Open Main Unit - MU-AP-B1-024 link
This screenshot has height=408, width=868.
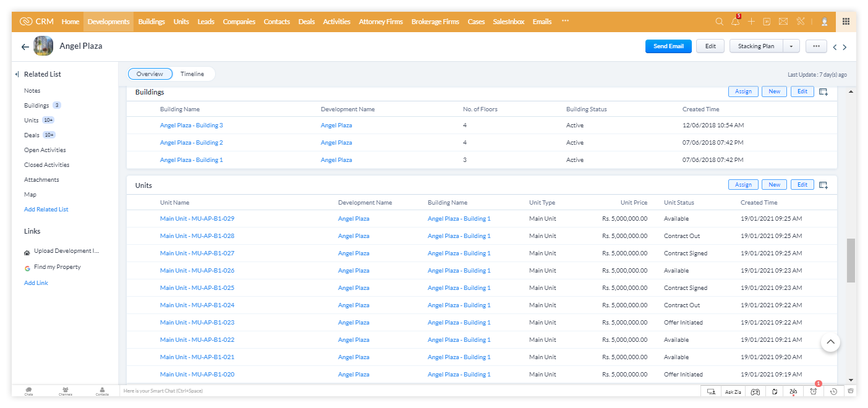(x=197, y=305)
